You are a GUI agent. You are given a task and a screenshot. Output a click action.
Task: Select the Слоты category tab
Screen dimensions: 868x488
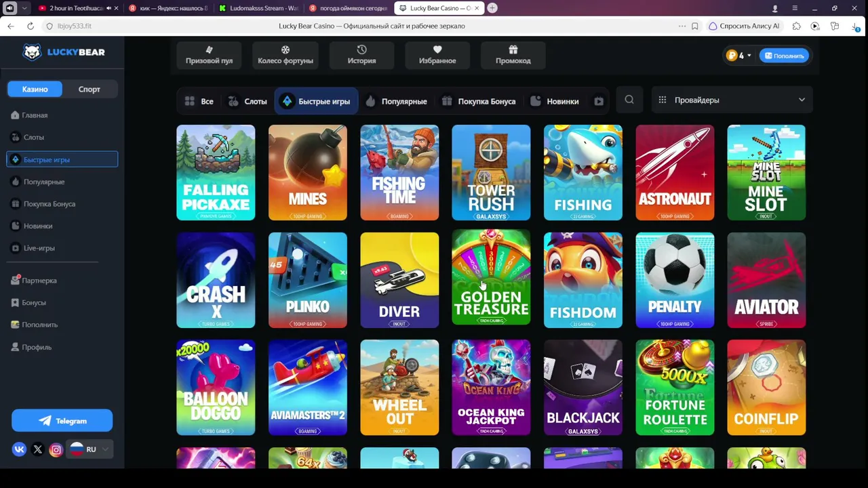pyautogui.click(x=247, y=101)
